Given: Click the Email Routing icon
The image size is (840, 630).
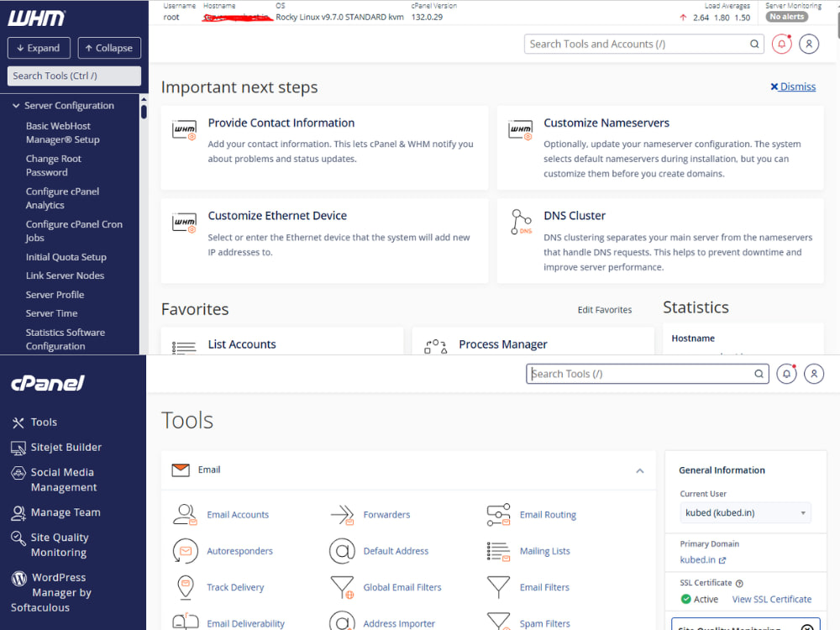Looking at the screenshot, I should 498,515.
